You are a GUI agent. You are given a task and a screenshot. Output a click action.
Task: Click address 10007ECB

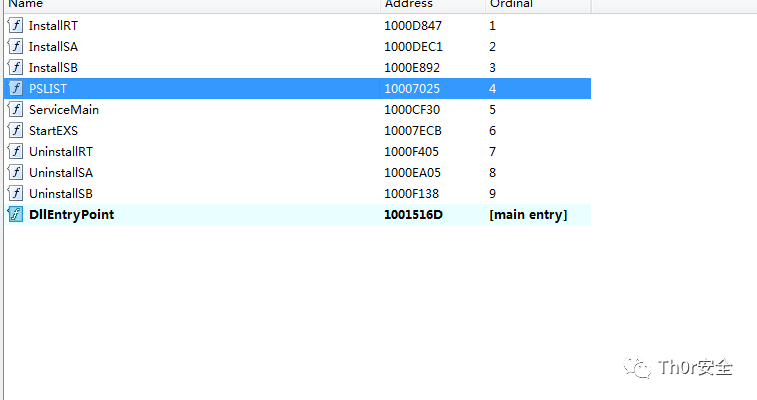[x=413, y=131]
